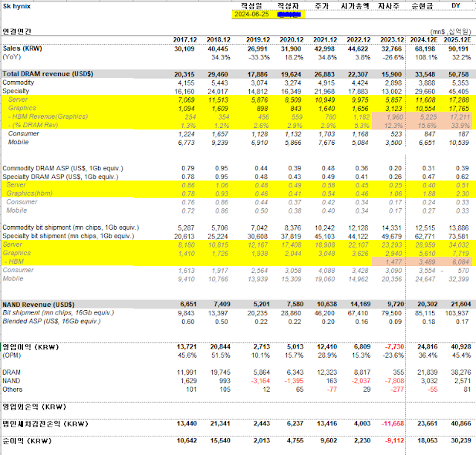Screen dimensions: 476x455
Task: Click the Commodity DRAM ASP label
Action: pyautogui.click(x=62, y=168)
